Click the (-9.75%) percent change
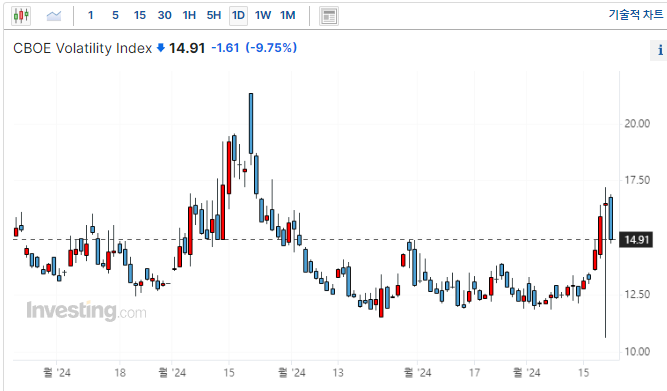 pos(271,48)
